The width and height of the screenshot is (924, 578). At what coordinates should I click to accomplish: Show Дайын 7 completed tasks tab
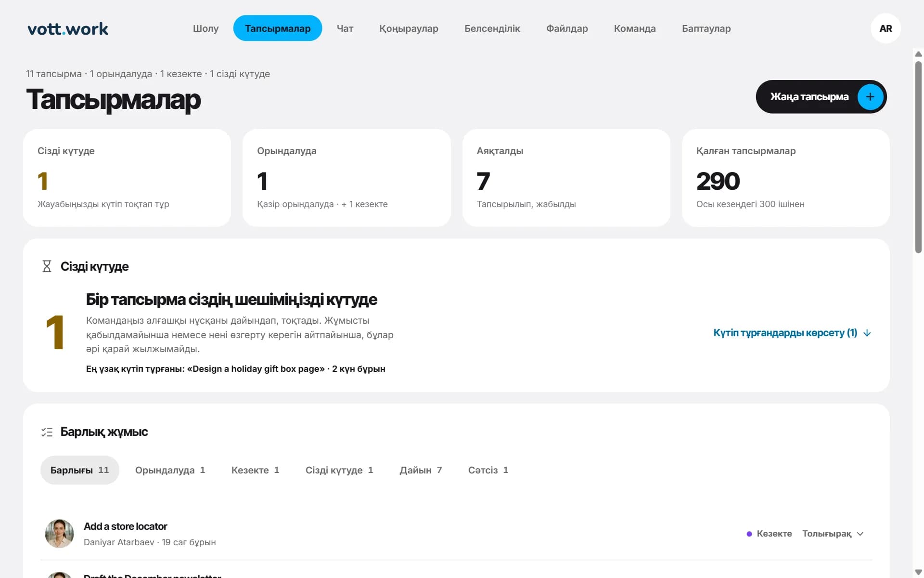[x=421, y=470]
